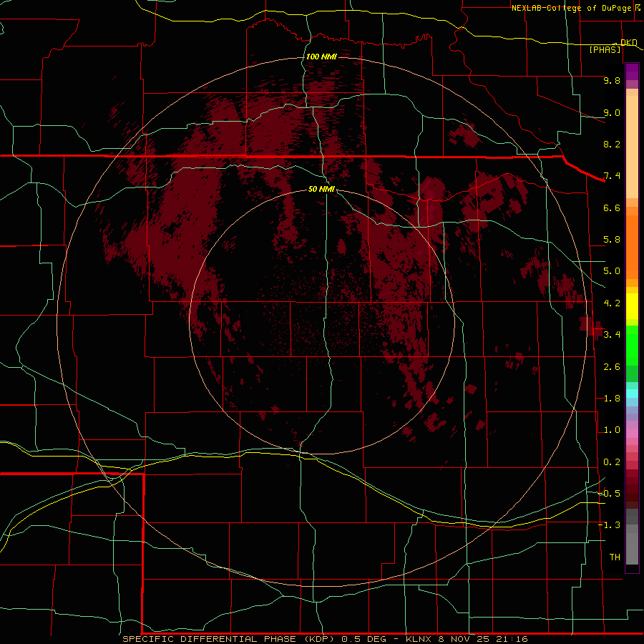Click the 3.4 value on the color scale
Image resolution: width=644 pixels, height=644 pixels.
coord(612,335)
